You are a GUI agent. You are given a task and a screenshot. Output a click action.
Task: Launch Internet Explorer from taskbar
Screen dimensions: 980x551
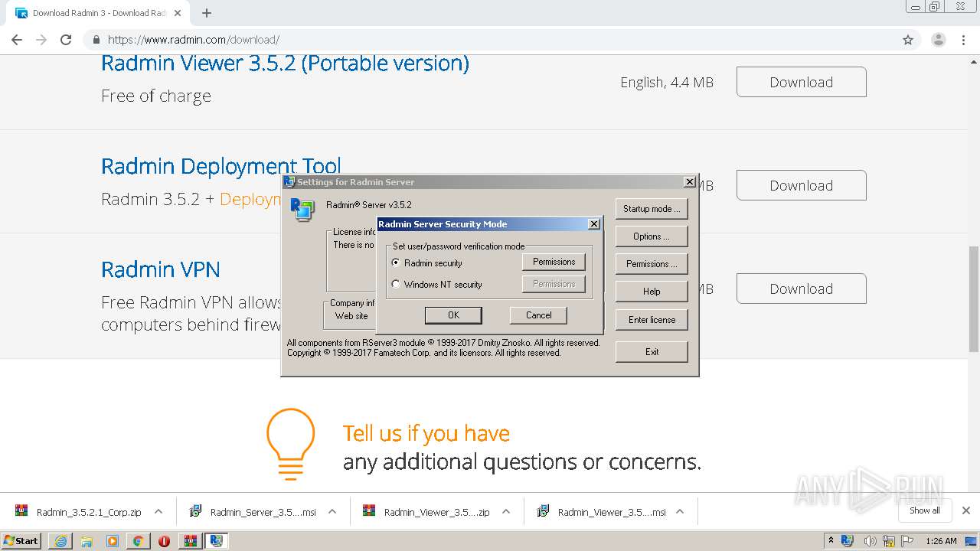click(x=60, y=541)
